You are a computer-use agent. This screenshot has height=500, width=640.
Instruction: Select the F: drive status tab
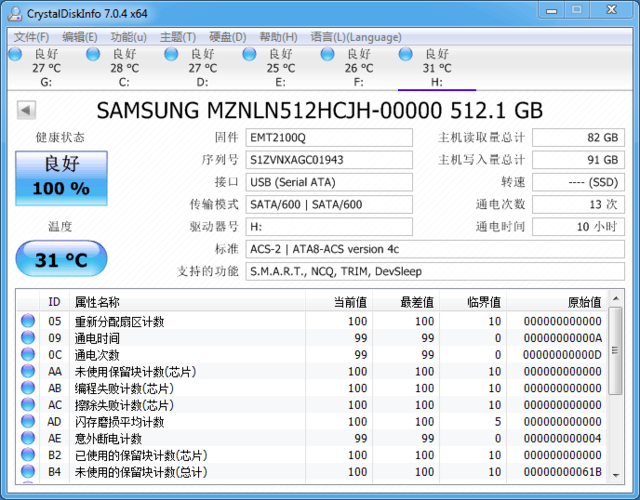[359, 68]
